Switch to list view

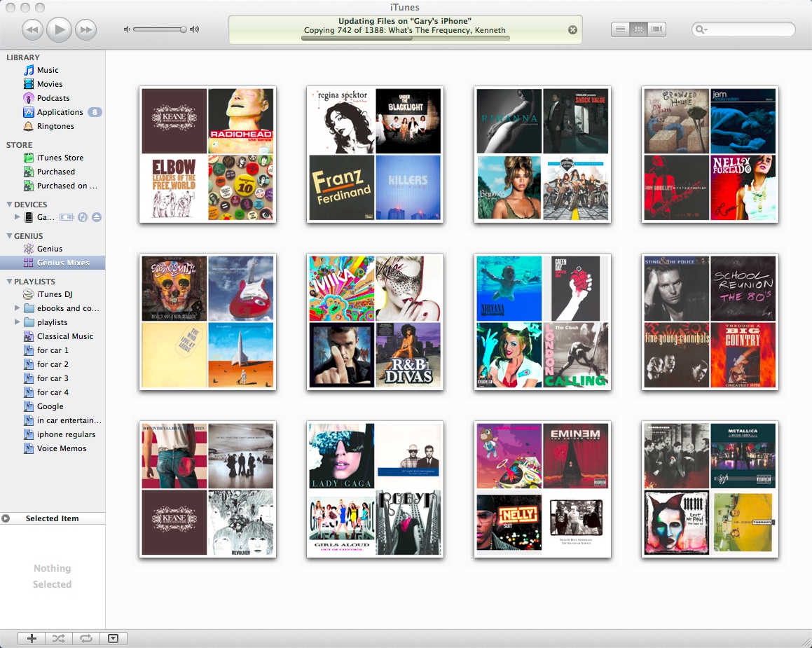(620, 29)
